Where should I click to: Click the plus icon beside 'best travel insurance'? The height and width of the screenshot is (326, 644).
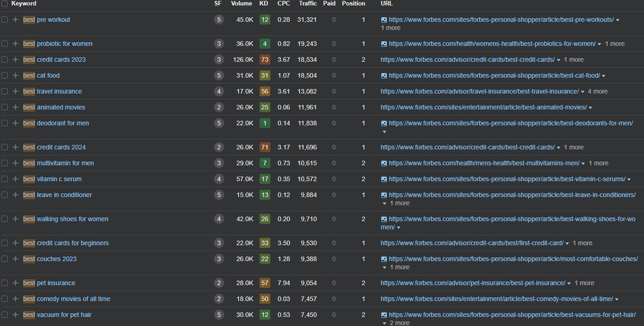[16, 91]
